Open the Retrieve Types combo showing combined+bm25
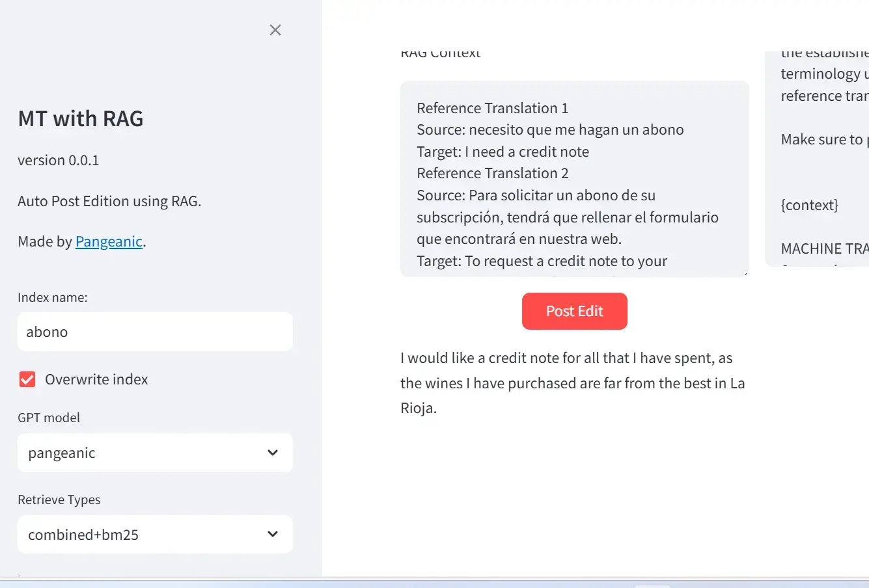 point(155,534)
